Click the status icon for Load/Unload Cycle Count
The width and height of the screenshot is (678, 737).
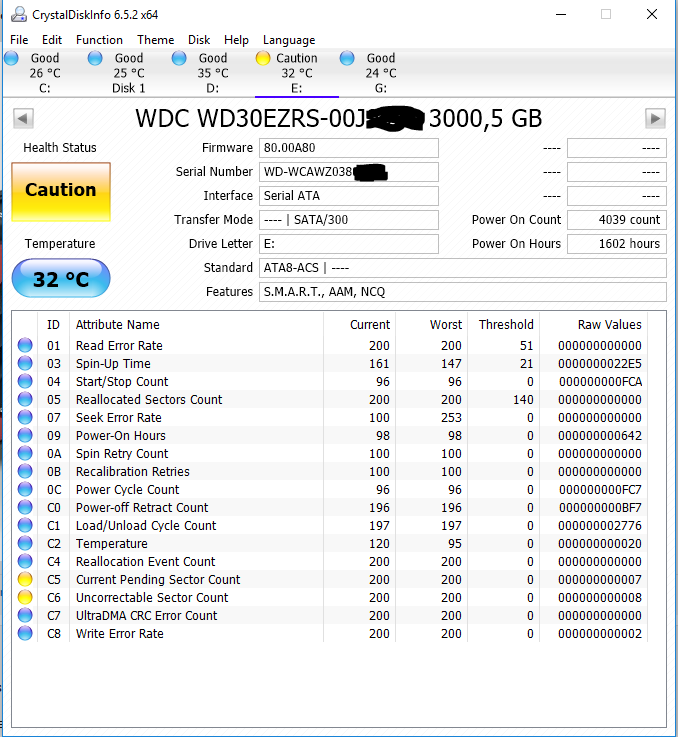25,525
